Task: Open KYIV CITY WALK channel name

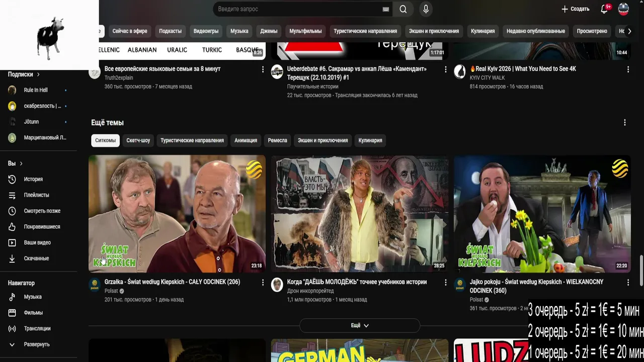Action: [x=487, y=77]
